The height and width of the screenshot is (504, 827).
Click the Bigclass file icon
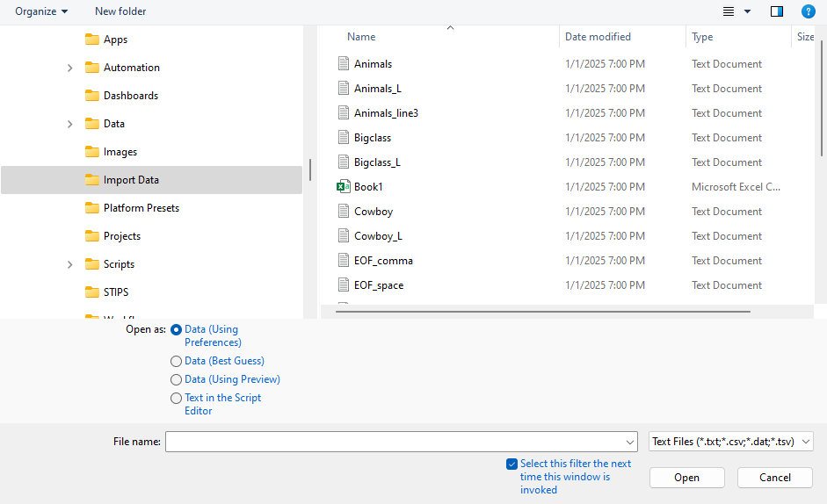(x=344, y=138)
